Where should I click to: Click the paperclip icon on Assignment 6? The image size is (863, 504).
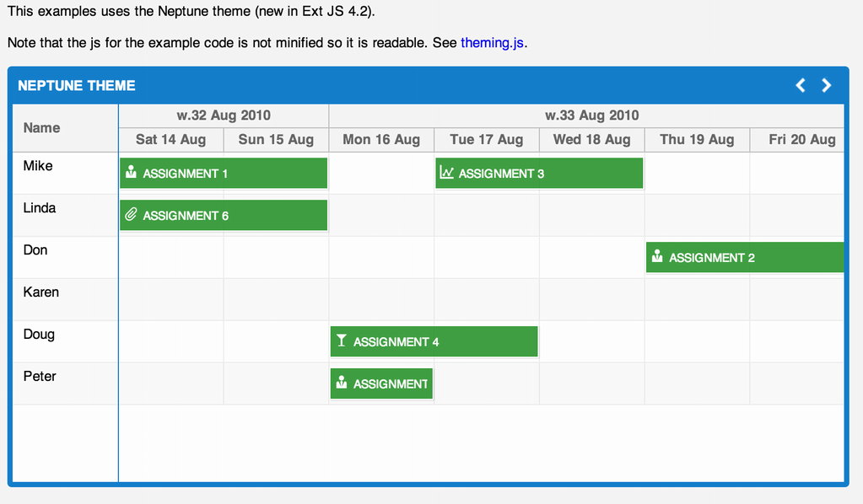point(131,214)
